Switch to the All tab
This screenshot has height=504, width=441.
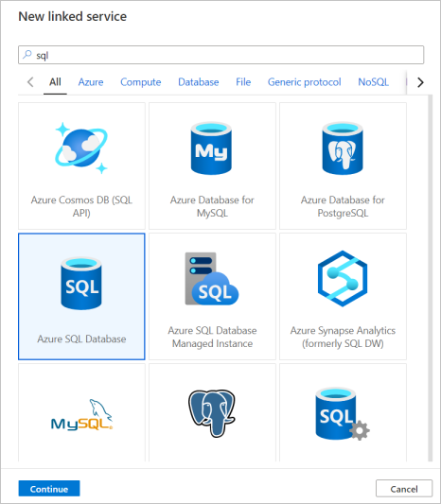coord(55,82)
